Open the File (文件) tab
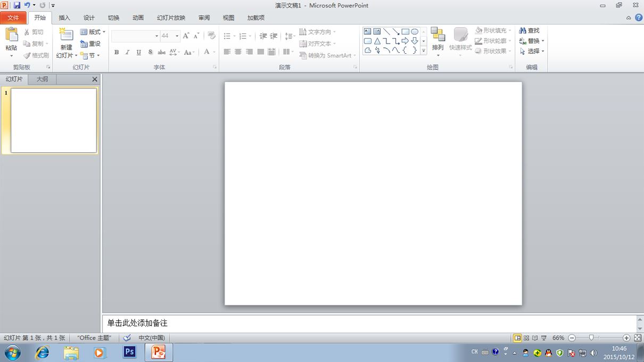Screen dimensions: 644x362 [13, 18]
